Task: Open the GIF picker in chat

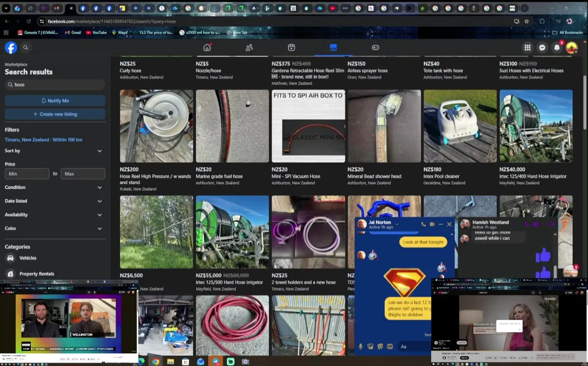Action: tap(390, 347)
